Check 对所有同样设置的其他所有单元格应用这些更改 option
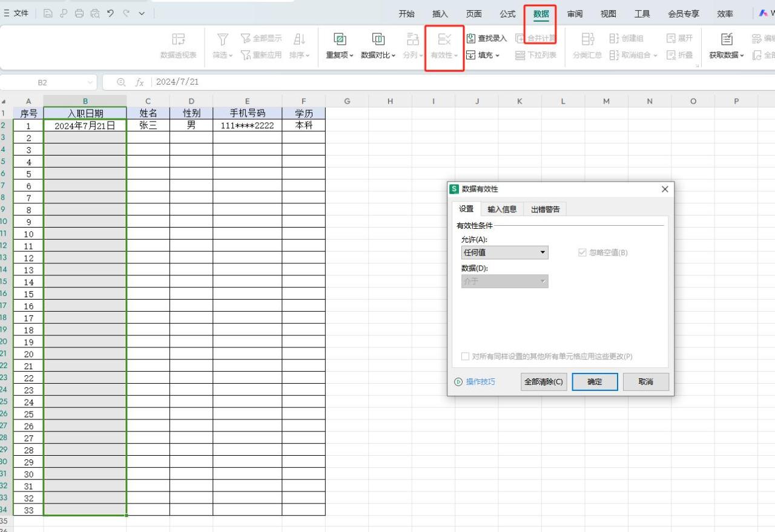775x532 pixels. (x=465, y=356)
